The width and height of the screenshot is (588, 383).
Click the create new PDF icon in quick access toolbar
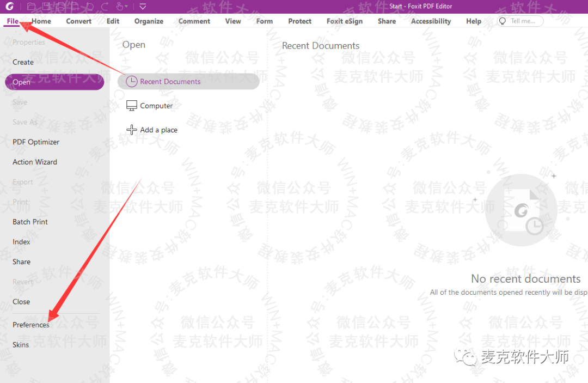click(75, 6)
